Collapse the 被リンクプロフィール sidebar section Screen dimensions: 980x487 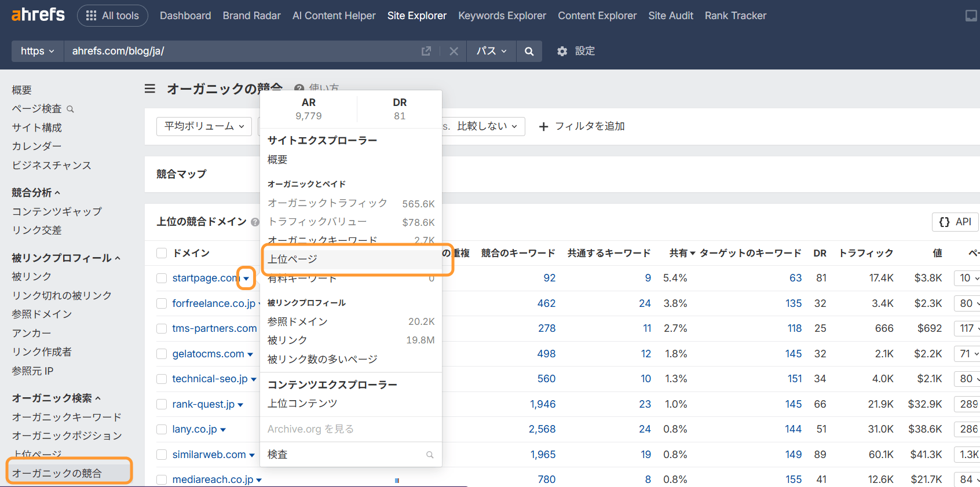tap(66, 258)
